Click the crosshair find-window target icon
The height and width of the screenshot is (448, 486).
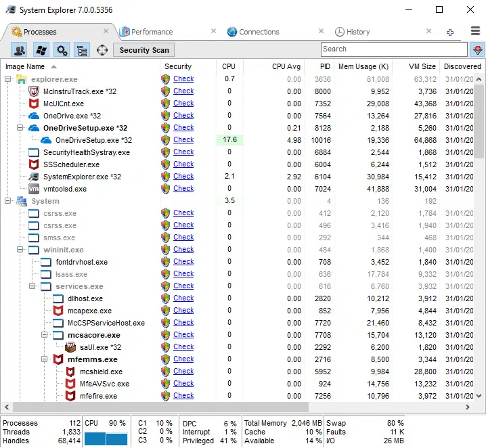point(102,50)
